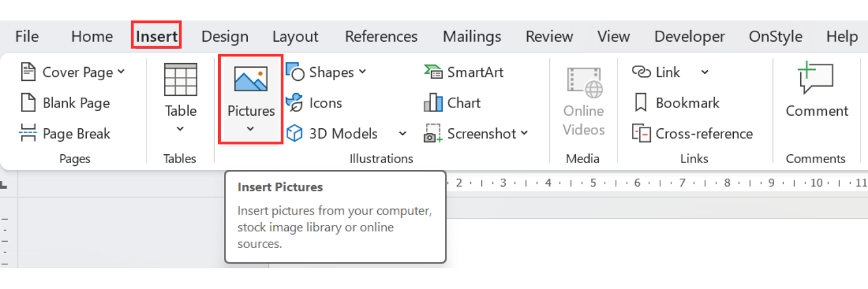Click the SmartArt icon
Viewport: 868px width, 289px height.
pyautogui.click(x=433, y=72)
